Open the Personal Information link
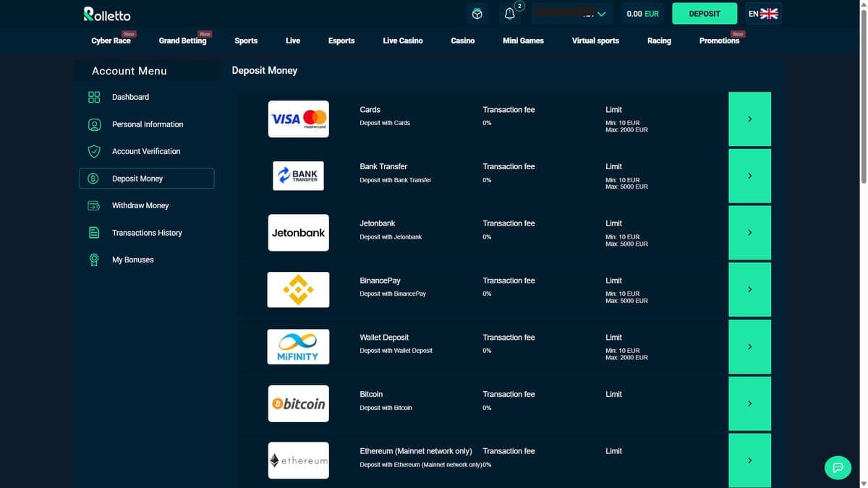Viewport: 868px width, 488px height. pos(148,124)
